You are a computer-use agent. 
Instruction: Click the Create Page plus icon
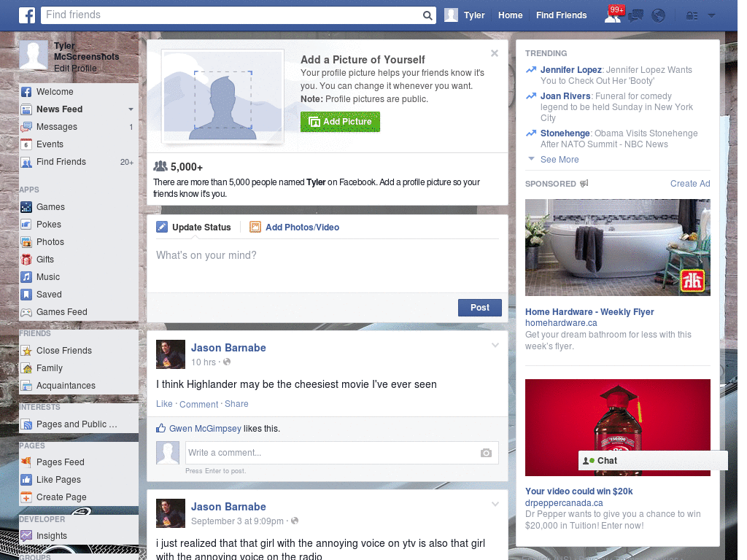tap(26, 497)
